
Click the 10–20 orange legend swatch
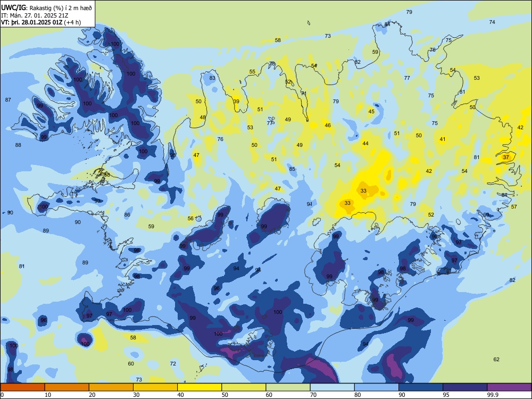(67, 387)
